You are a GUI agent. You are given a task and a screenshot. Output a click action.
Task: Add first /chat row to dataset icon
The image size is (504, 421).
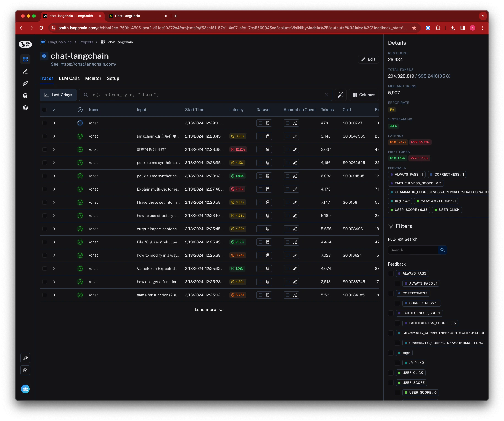pyautogui.click(x=268, y=123)
